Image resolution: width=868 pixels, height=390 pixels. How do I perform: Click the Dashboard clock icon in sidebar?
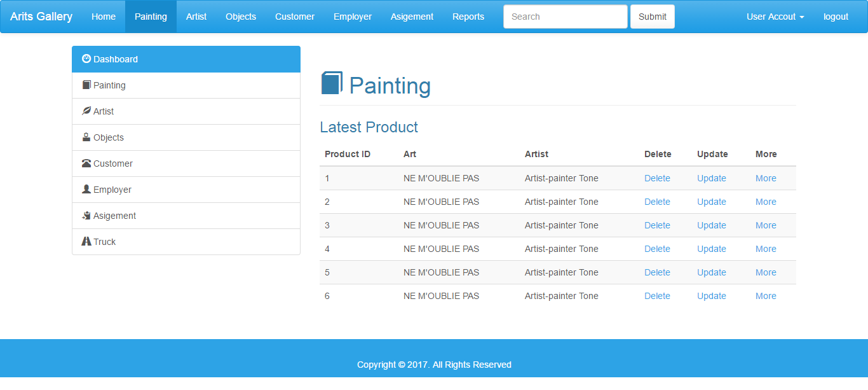coord(87,59)
